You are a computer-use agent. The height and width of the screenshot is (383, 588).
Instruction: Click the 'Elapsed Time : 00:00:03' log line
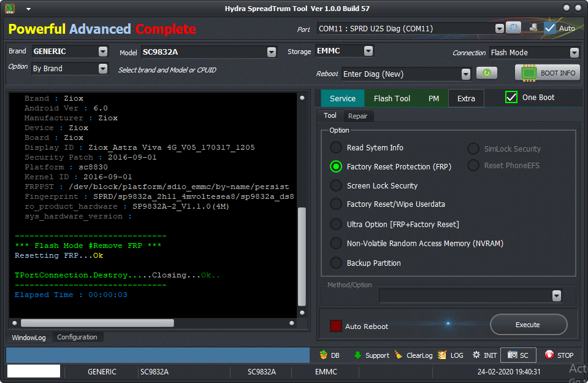pyautogui.click(x=71, y=295)
